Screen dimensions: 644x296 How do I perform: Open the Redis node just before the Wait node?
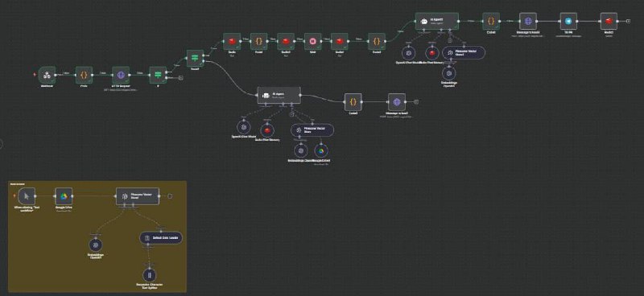tap(286, 42)
